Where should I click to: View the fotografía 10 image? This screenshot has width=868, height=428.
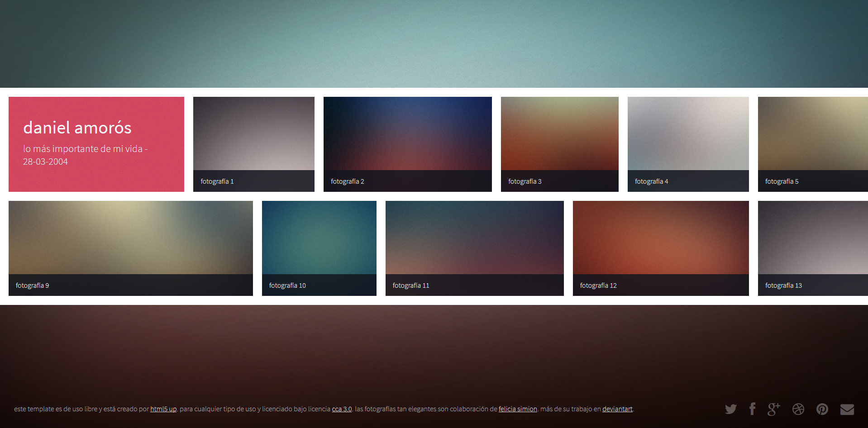319,248
